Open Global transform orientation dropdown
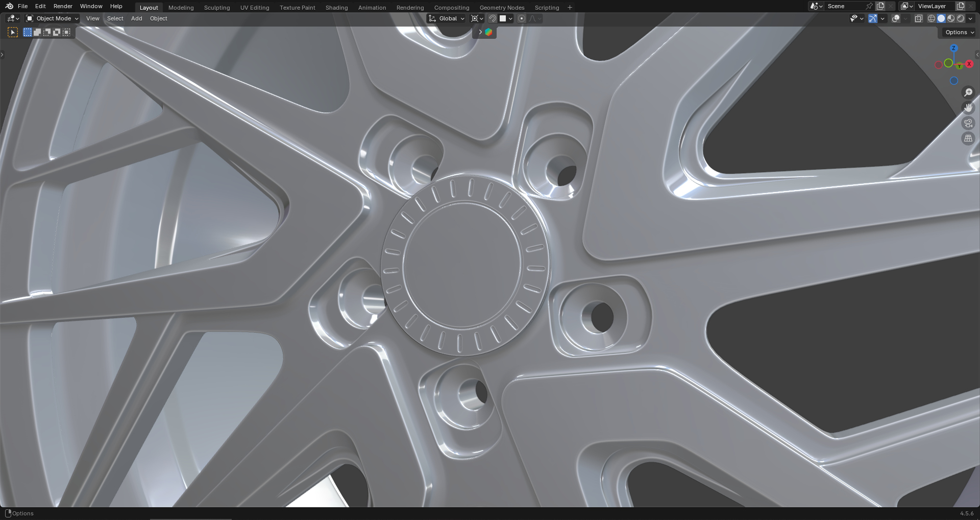This screenshot has width=980, height=520. [x=447, y=18]
